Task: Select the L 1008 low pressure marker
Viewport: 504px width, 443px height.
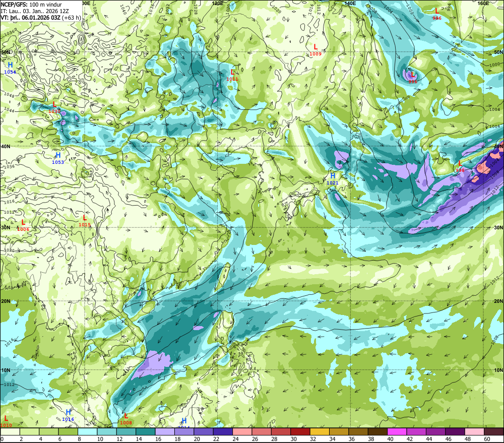Action: (125, 419)
